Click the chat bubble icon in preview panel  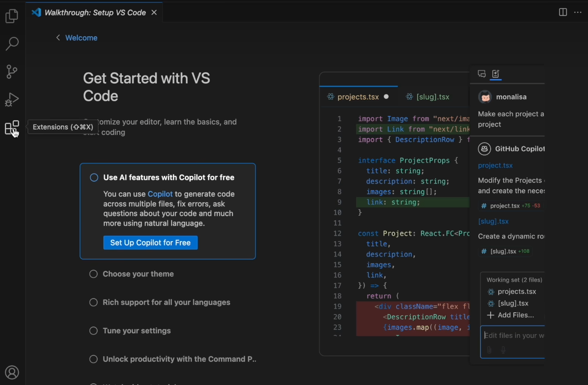coord(482,74)
